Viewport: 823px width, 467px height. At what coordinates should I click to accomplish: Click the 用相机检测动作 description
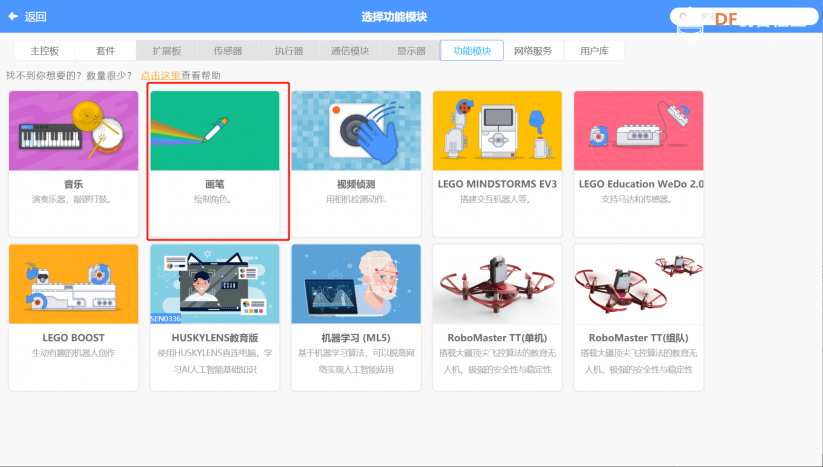pyautogui.click(x=356, y=199)
